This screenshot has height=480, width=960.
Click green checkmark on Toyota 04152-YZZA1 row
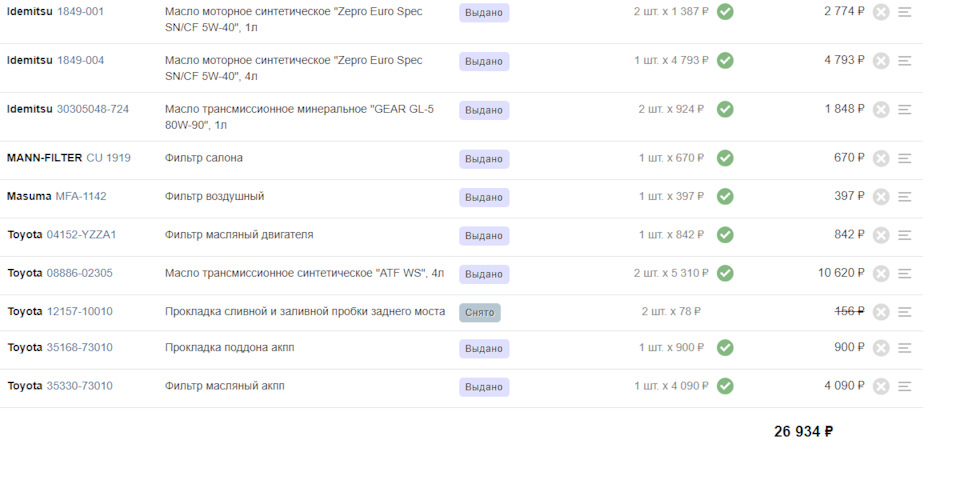point(725,234)
